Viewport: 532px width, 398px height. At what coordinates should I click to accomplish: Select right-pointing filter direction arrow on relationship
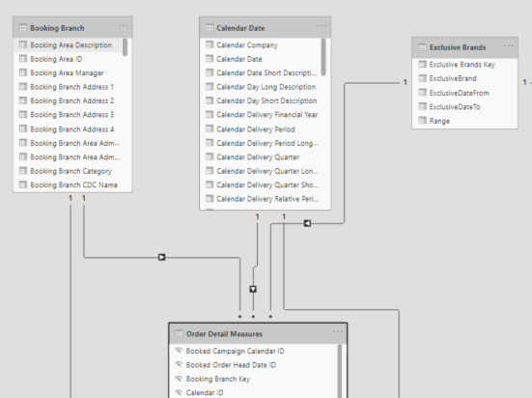click(x=162, y=257)
